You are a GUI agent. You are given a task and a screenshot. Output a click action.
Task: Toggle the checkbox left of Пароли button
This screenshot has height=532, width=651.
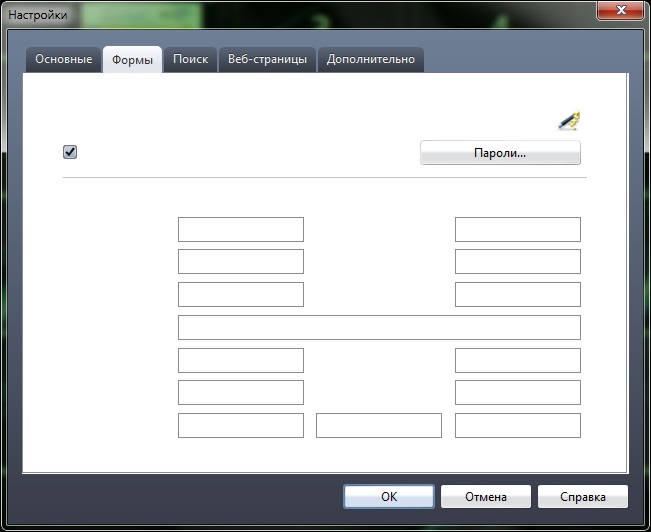(x=70, y=152)
